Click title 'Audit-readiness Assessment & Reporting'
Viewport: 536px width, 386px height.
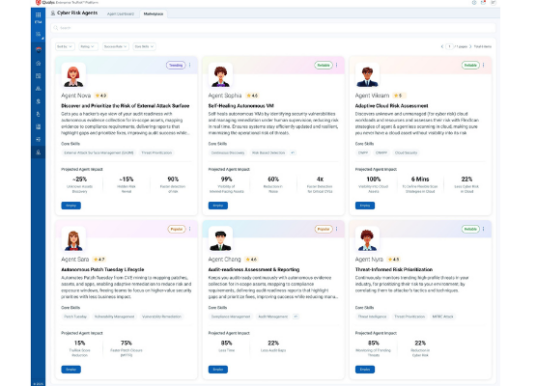click(x=254, y=270)
